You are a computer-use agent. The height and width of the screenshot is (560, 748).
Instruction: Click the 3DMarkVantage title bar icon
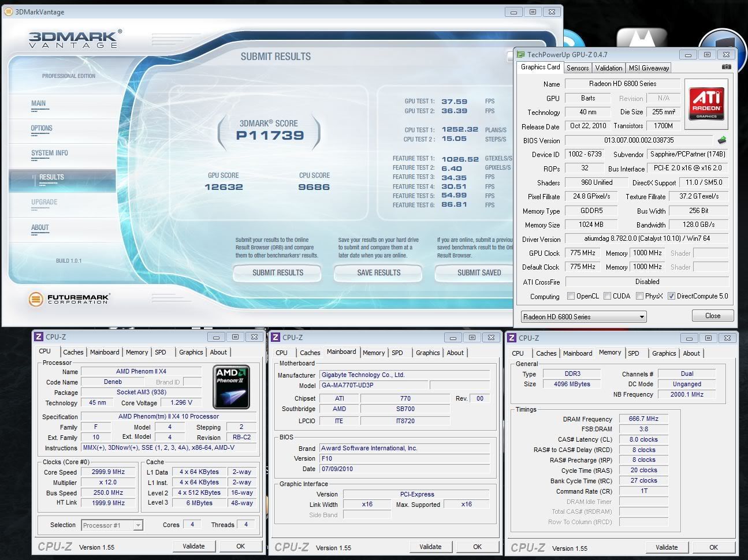8,12
